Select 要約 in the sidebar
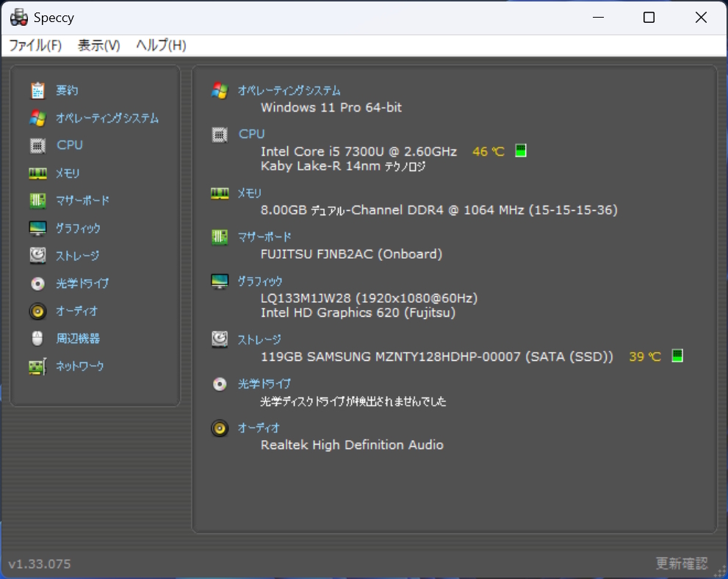728x579 pixels. tap(67, 90)
